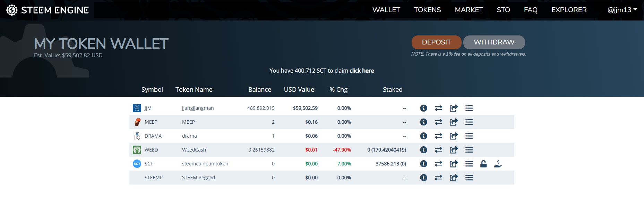
Task: Click the Symbol column header
Action: 152,89
